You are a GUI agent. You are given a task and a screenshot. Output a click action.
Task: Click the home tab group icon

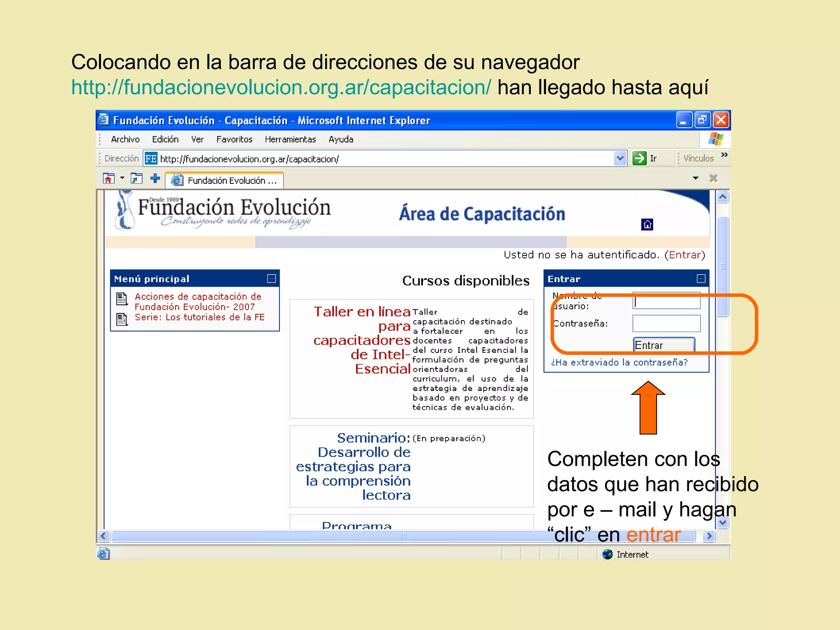point(108,179)
